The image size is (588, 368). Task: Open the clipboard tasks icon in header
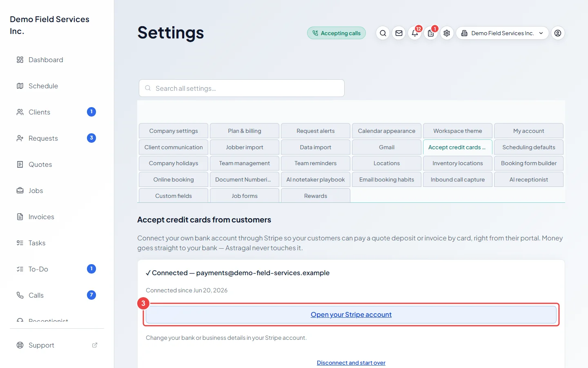pos(431,33)
